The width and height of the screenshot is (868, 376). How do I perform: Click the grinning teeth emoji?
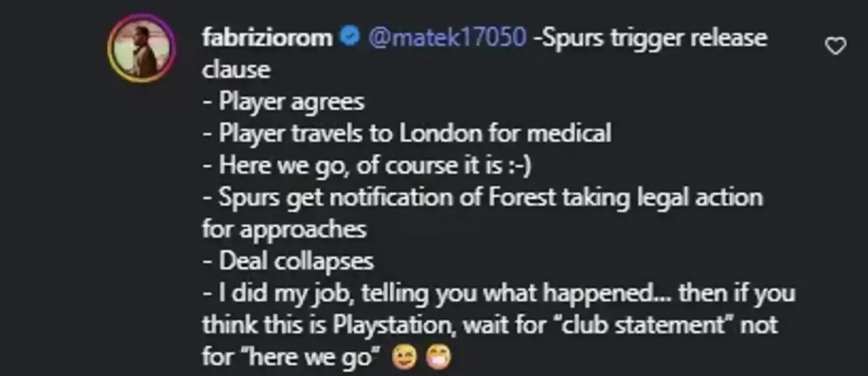438,357
